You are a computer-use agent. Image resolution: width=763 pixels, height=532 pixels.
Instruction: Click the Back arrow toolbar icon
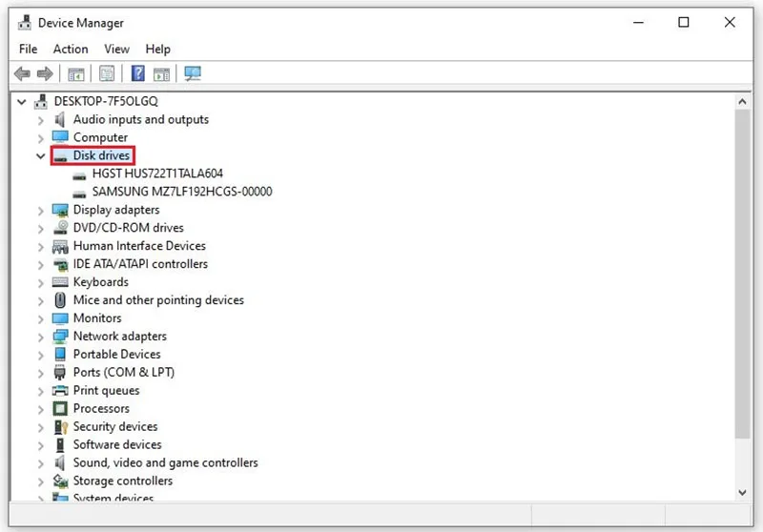22,74
